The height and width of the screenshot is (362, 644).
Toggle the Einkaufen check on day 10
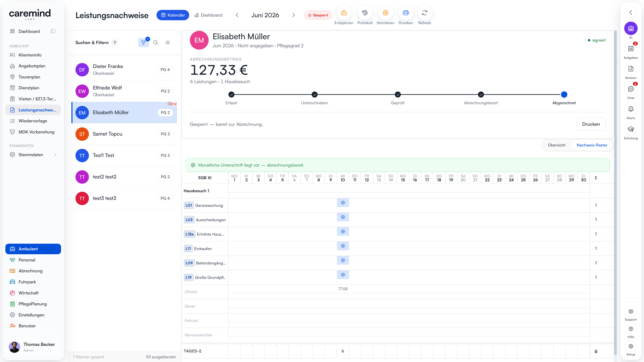pyautogui.click(x=343, y=246)
